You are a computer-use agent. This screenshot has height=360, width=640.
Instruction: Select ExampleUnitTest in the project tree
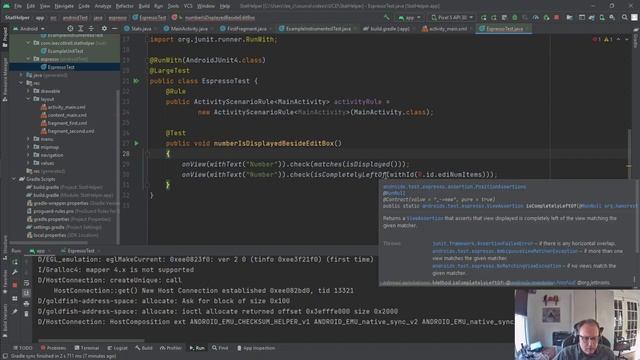65,51
